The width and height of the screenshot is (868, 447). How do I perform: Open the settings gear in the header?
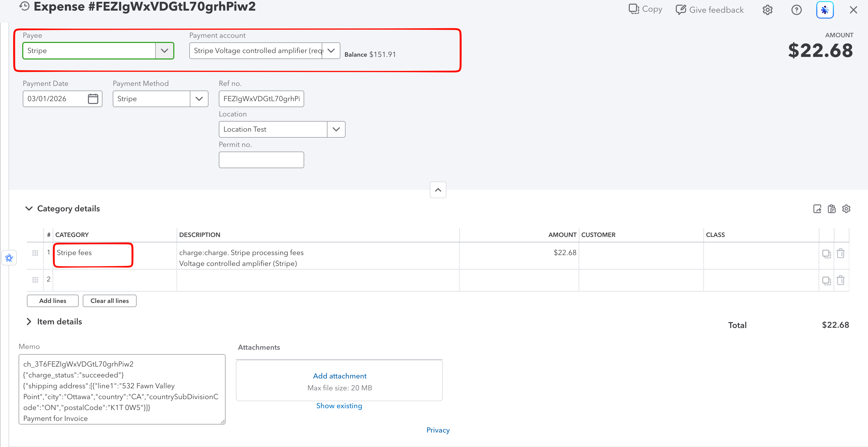coord(767,10)
